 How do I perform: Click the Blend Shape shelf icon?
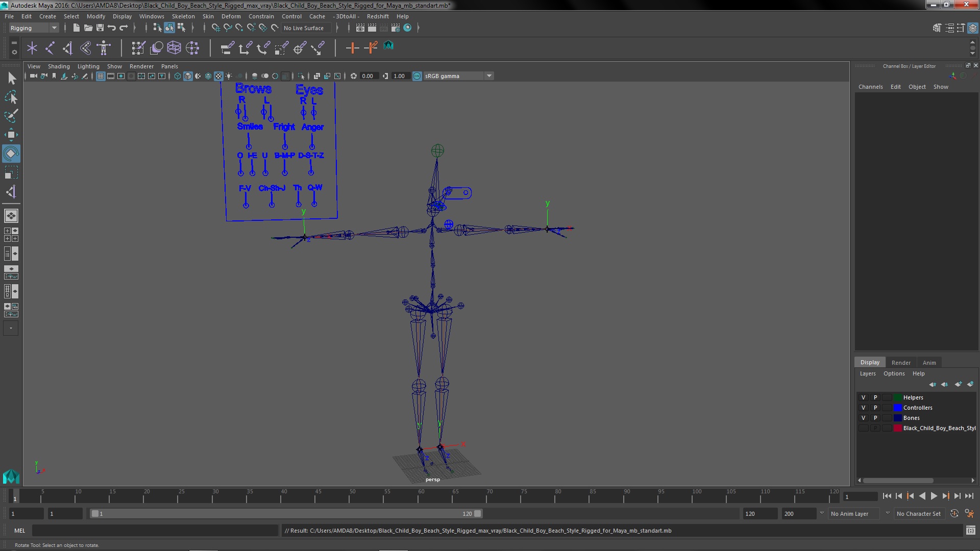point(156,48)
